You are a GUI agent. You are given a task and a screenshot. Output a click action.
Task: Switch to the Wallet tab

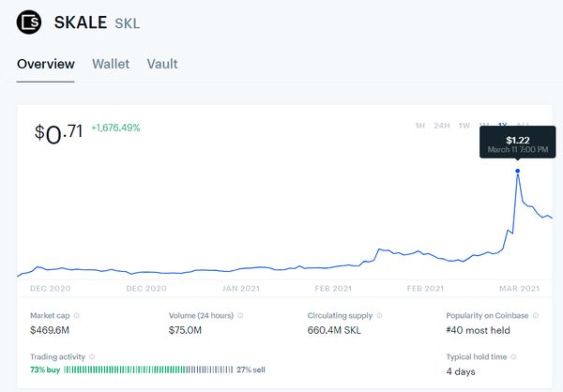111,64
